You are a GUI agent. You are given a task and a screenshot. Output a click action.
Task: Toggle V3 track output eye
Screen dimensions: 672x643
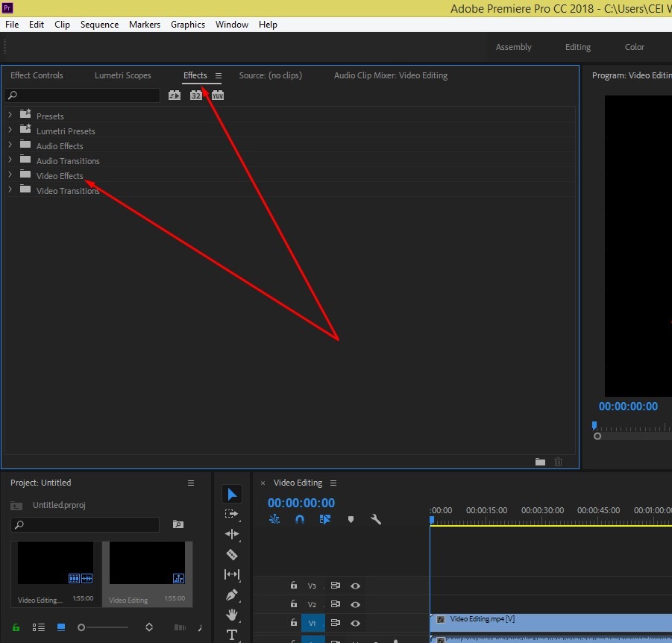click(x=355, y=586)
